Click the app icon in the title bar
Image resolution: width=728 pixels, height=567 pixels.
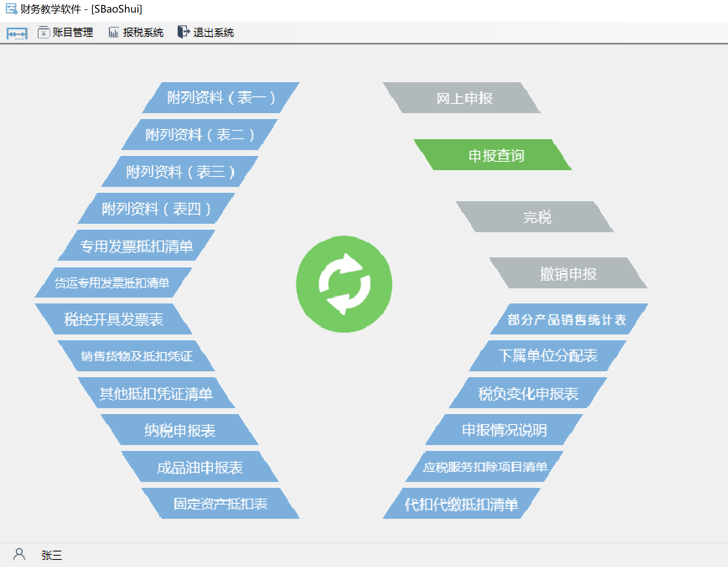pos(11,9)
